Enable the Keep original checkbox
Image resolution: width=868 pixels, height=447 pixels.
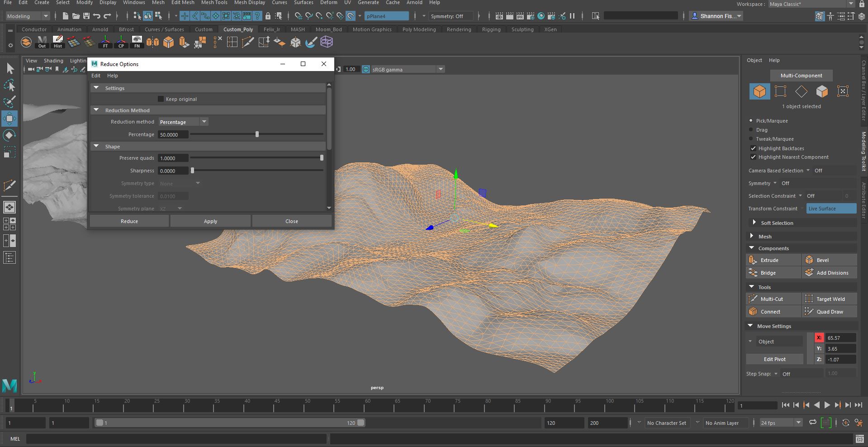(x=161, y=99)
